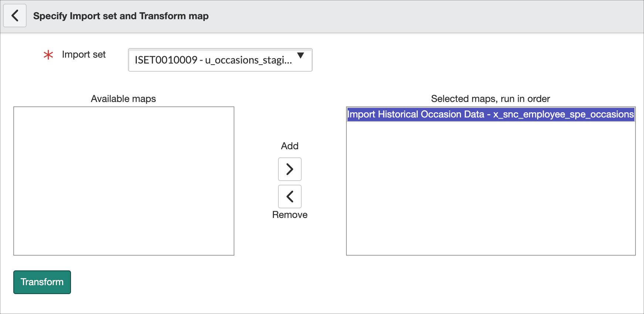Click the Import set field label

pos(84,55)
